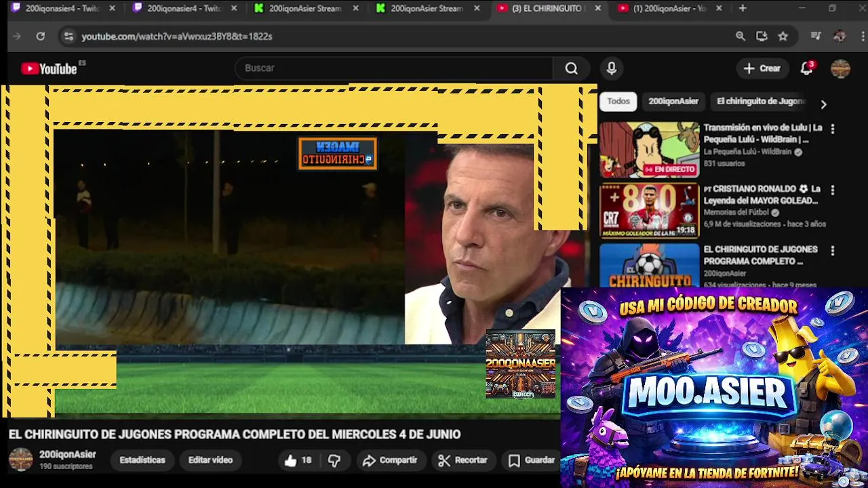Open a new browser tab
Viewport: 868px width, 488px height.
point(743,8)
